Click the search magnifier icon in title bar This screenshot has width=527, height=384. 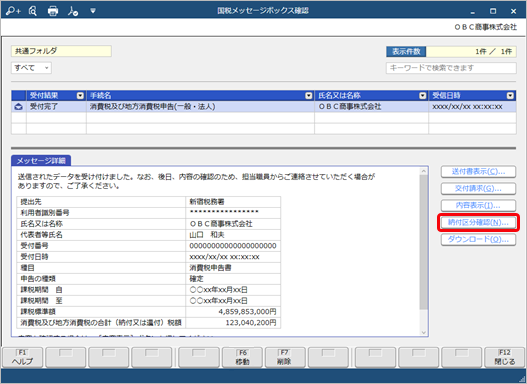click(x=33, y=11)
